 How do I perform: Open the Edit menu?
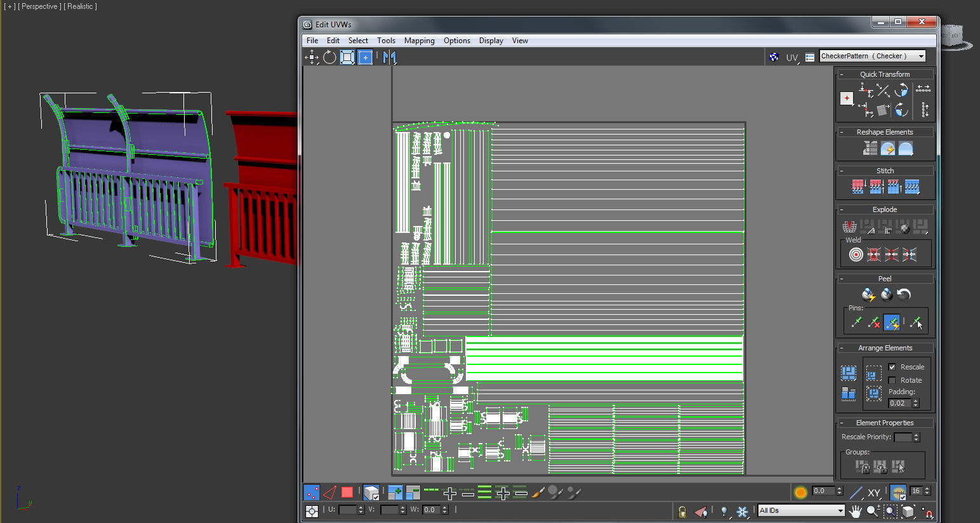(333, 40)
